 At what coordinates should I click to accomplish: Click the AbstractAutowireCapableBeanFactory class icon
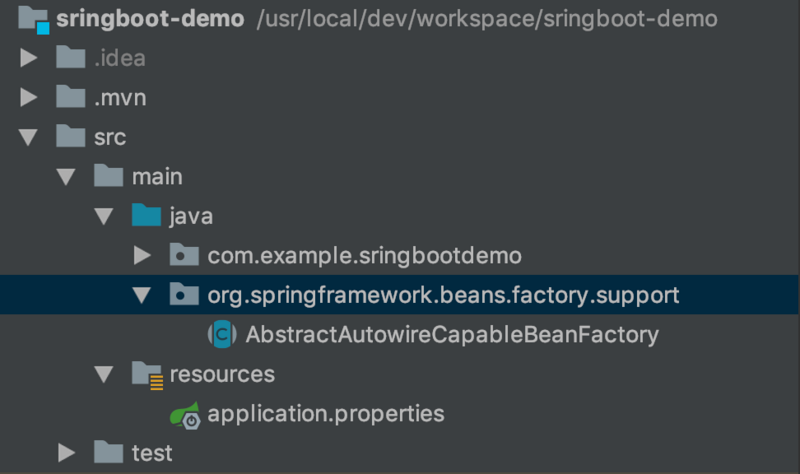pyautogui.click(x=221, y=334)
